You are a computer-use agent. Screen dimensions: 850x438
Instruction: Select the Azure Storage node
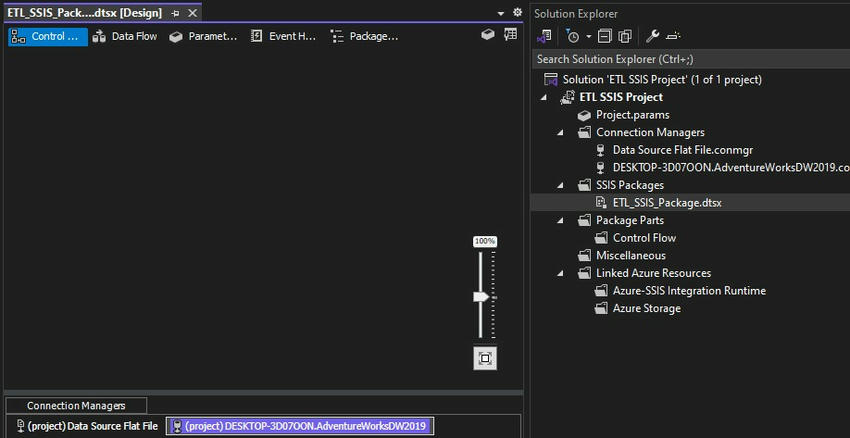(x=646, y=308)
